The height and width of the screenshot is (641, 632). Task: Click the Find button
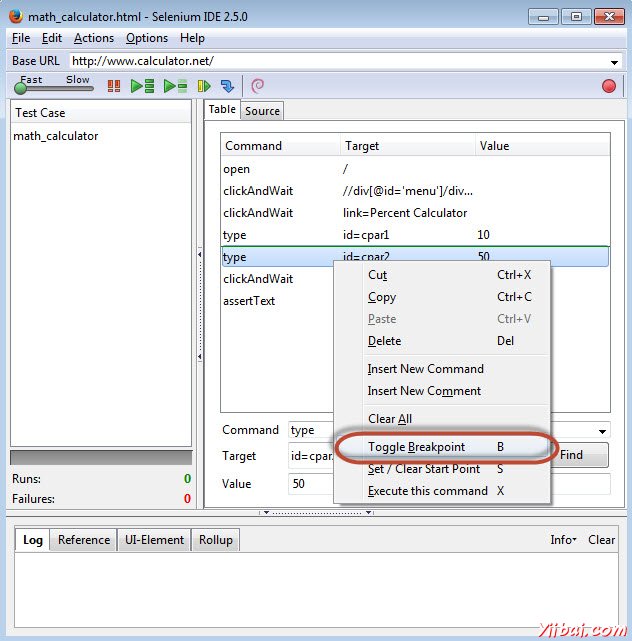579,455
